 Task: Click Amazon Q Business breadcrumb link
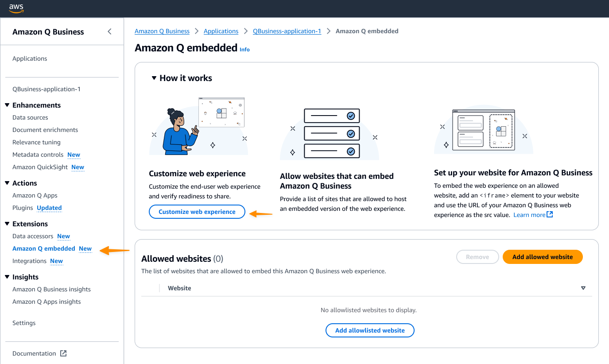(x=162, y=31)
